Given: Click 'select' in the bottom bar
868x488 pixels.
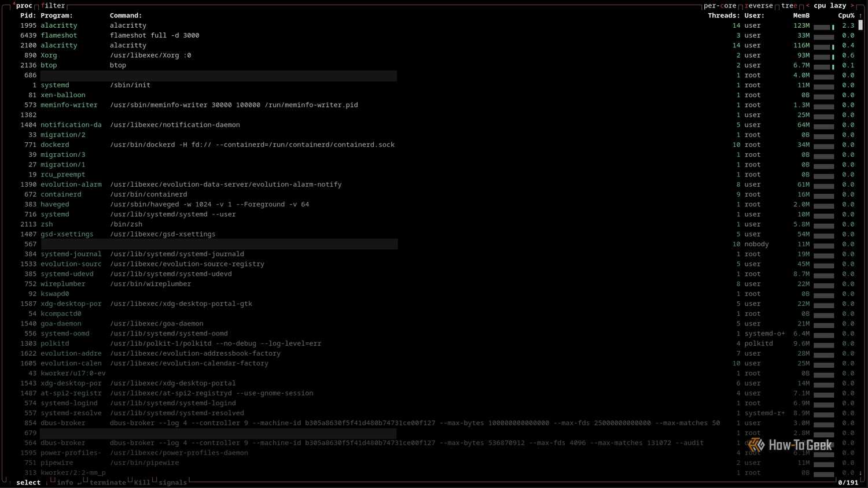Looking at the screenshot, I should [x=28, y=482].
